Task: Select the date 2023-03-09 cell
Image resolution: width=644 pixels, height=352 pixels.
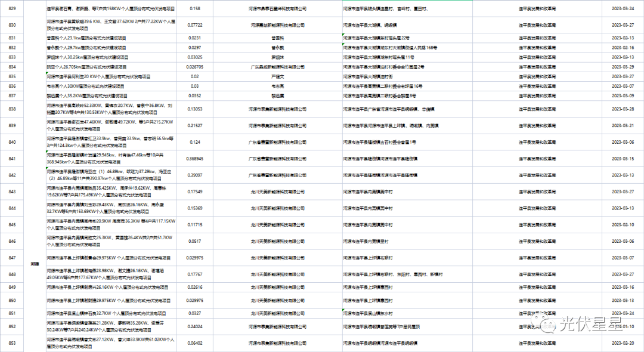Action: 623,95
